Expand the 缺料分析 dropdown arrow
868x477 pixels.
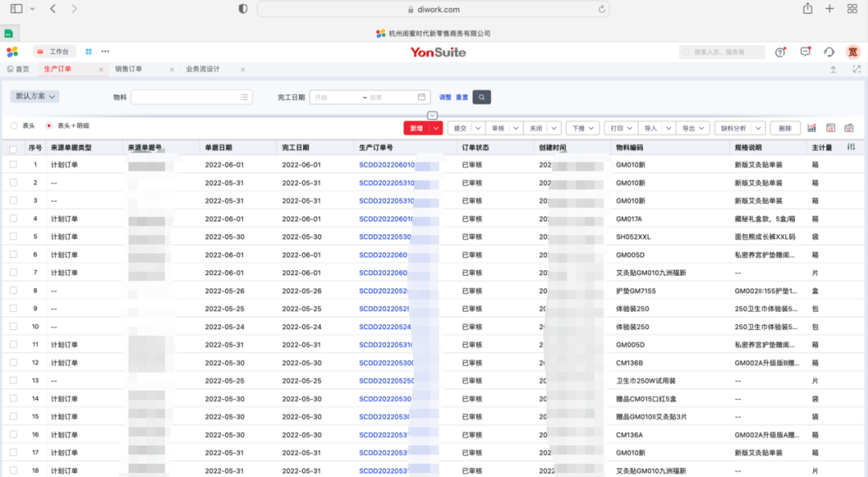point(759,128)
